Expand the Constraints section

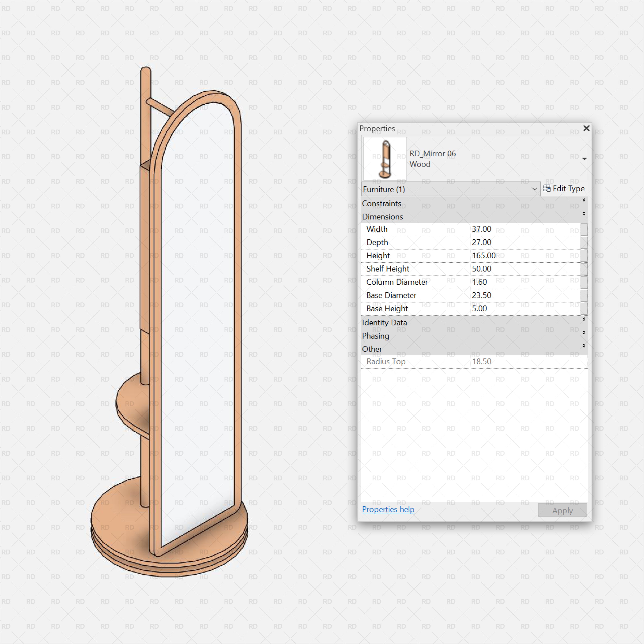point(583,200)
